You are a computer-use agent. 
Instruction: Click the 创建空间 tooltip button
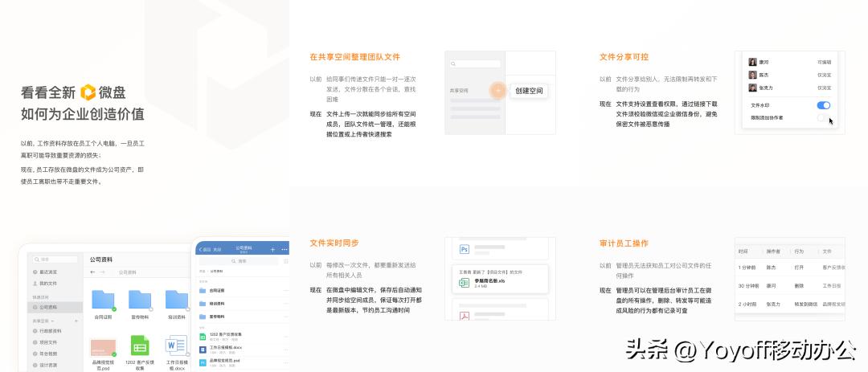[x=529, y=91]
